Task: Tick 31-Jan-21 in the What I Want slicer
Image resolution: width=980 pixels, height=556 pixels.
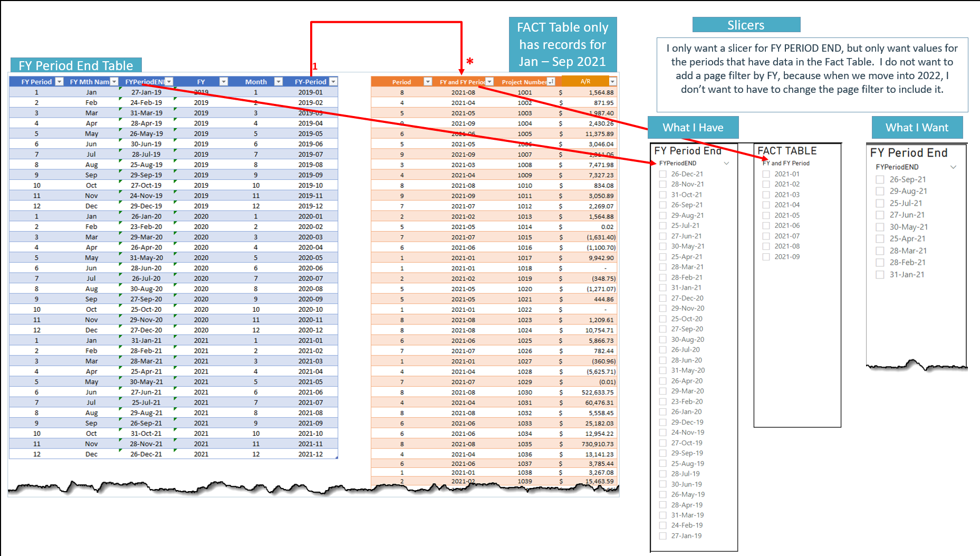Action: coord(880,274)
